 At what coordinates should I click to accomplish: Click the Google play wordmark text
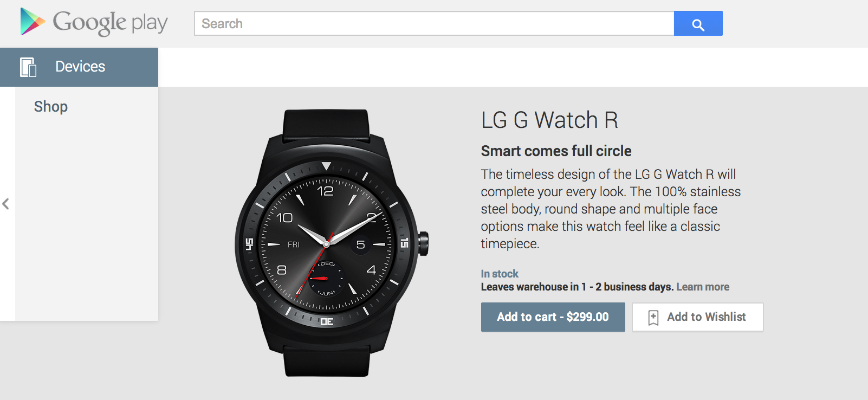click(110, 23)
